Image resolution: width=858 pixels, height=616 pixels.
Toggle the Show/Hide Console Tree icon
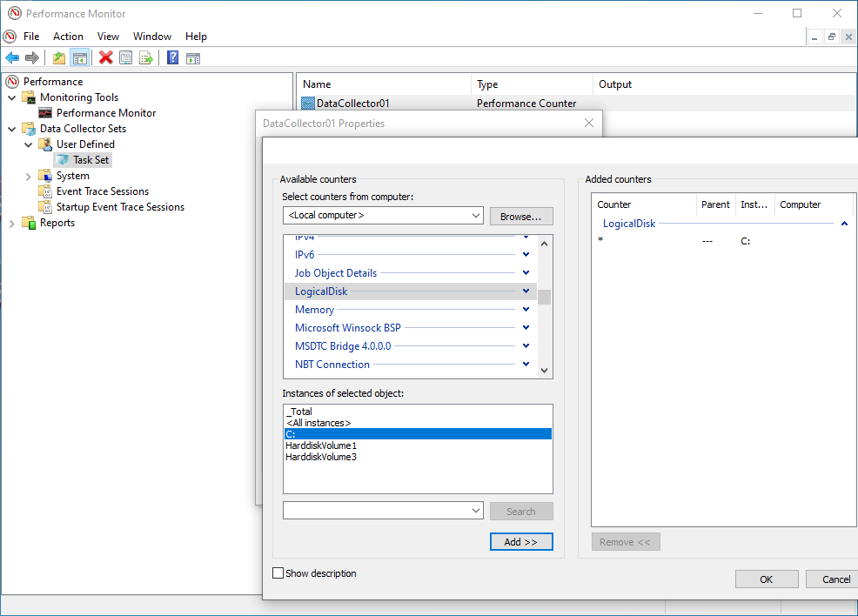click(x=80, y=57)
